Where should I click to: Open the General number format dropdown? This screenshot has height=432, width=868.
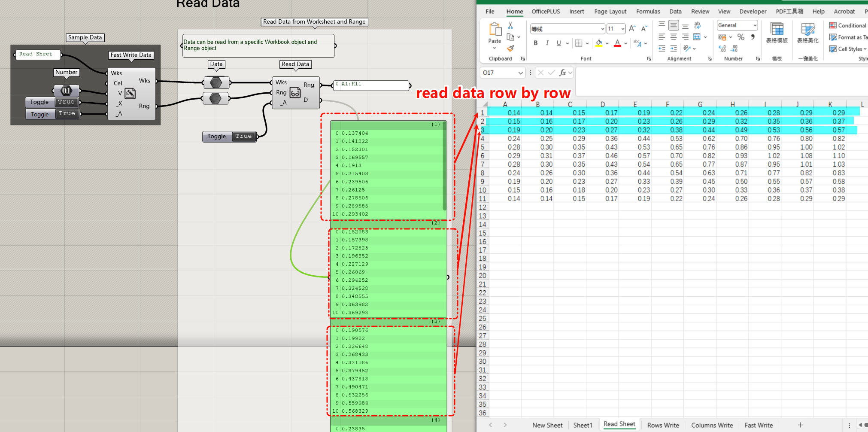tap(755, 25)
